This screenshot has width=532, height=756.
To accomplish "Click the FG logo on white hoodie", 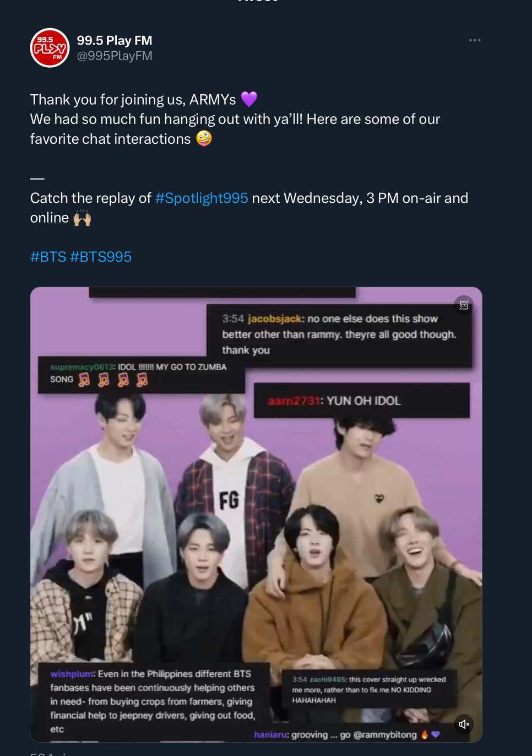I will tap(229, 500).
